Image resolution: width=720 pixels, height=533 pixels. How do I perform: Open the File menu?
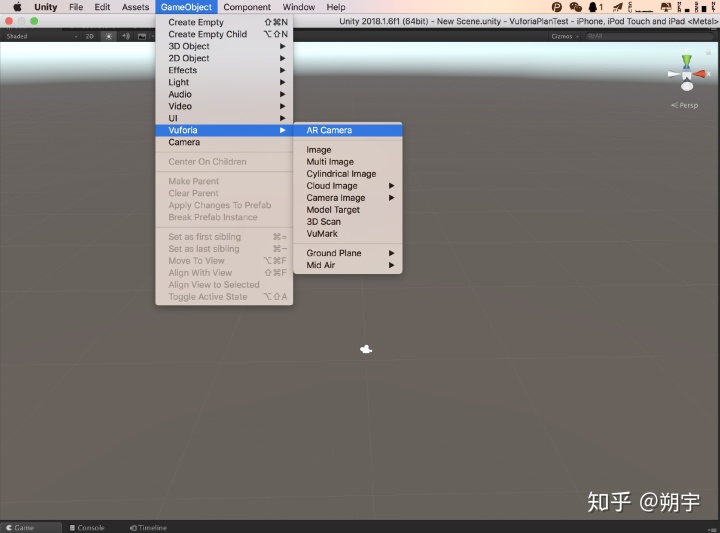pyautogui.click(x=76, y=7)
